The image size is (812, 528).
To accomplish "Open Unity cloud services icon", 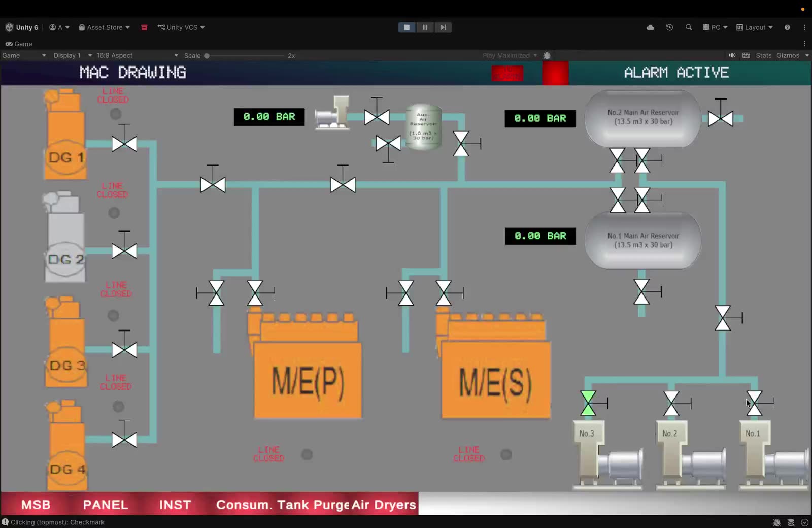I will (650, 27).
